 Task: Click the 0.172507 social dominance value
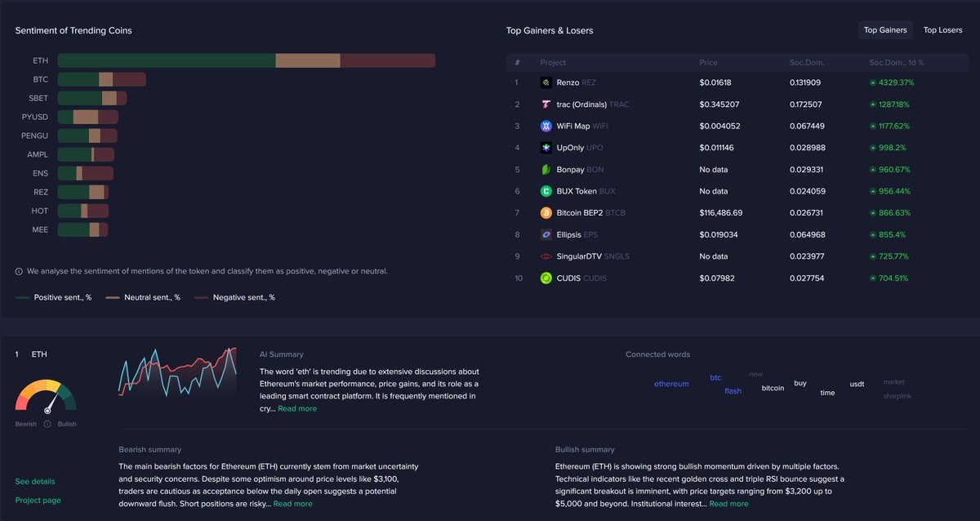[x=806, y=105]
